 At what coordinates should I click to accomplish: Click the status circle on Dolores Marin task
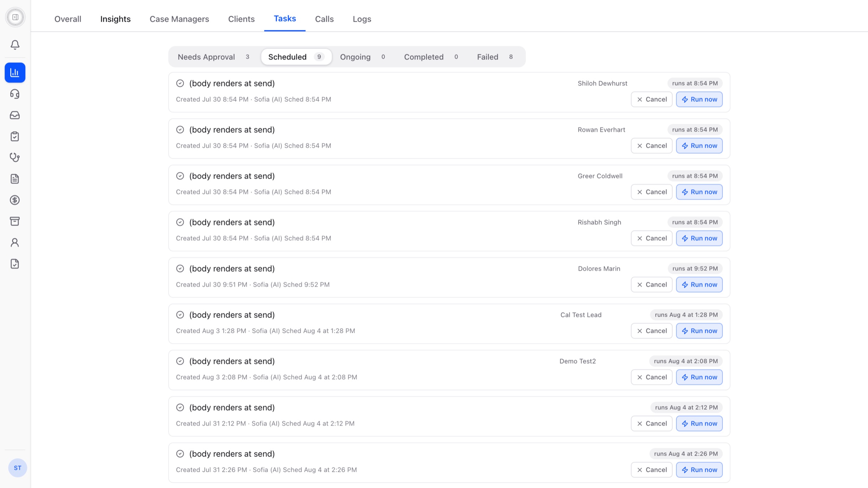click(x=180, y=269)
